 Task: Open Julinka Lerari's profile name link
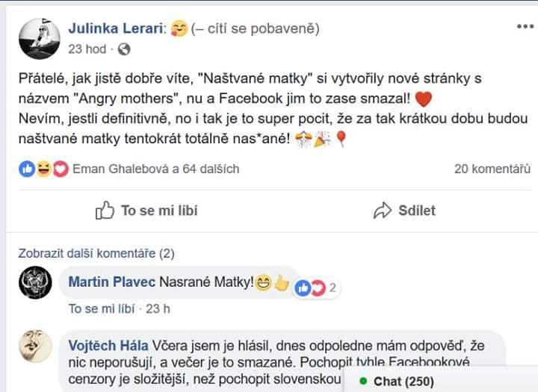(x=116, y=29)
